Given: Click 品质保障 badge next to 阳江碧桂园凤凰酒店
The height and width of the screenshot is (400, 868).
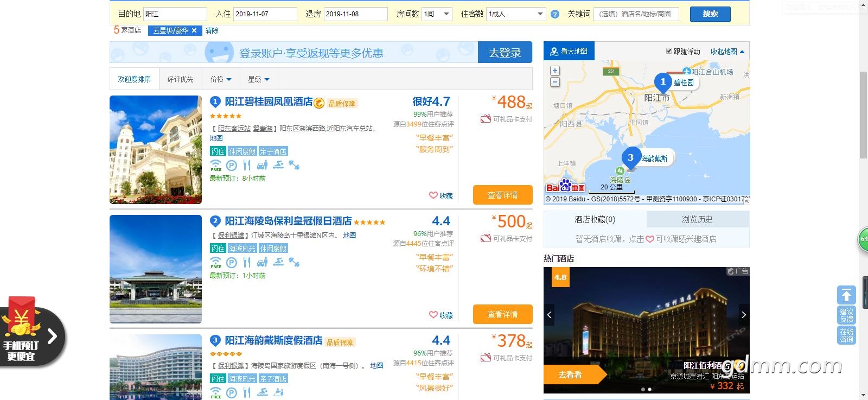Looking at the screenshot, I should [x=342, y=103].
